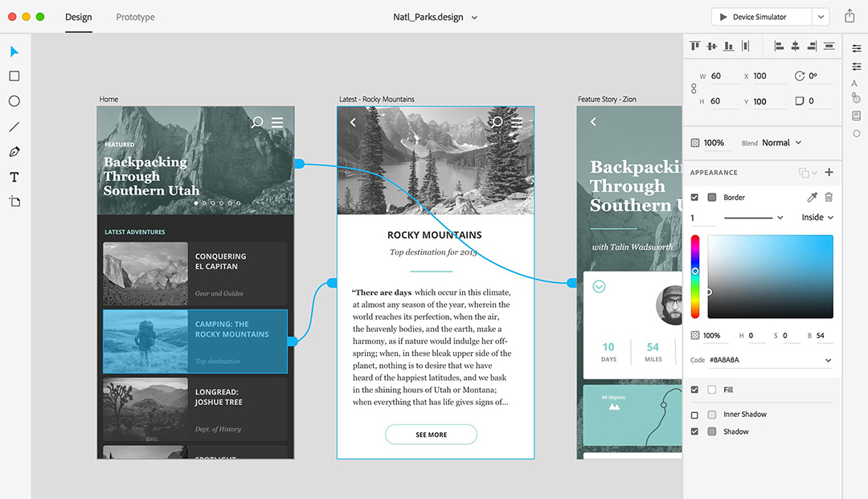Launch the Device Simulator

pyautogui.click(x=762, y=17)
